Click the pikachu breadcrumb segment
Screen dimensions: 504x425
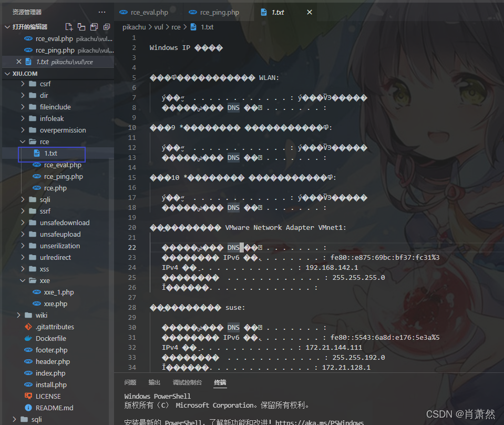tap(134, 27)
